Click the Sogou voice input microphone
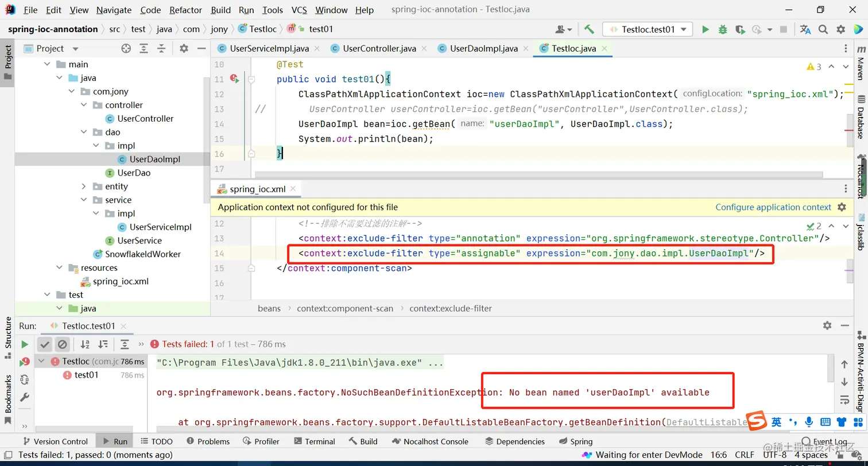The width and height of the screenshot is (868, 466). pos(809,422)
